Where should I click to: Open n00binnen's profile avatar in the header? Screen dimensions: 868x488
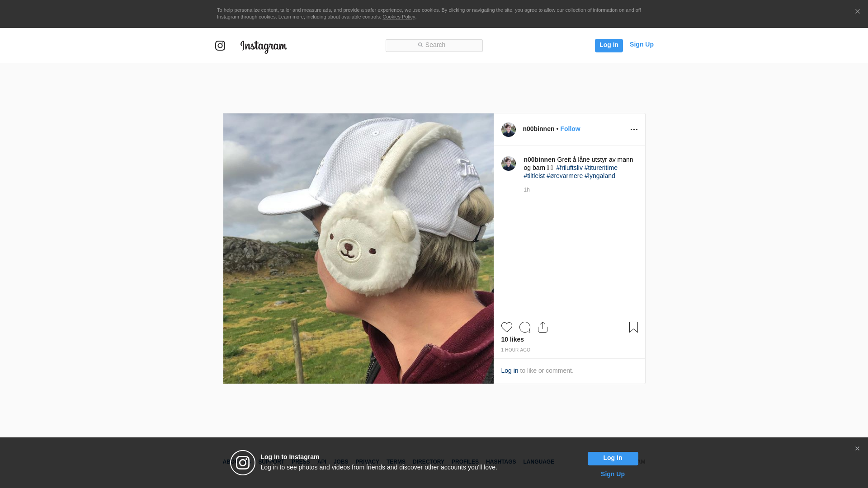(509, 130)
